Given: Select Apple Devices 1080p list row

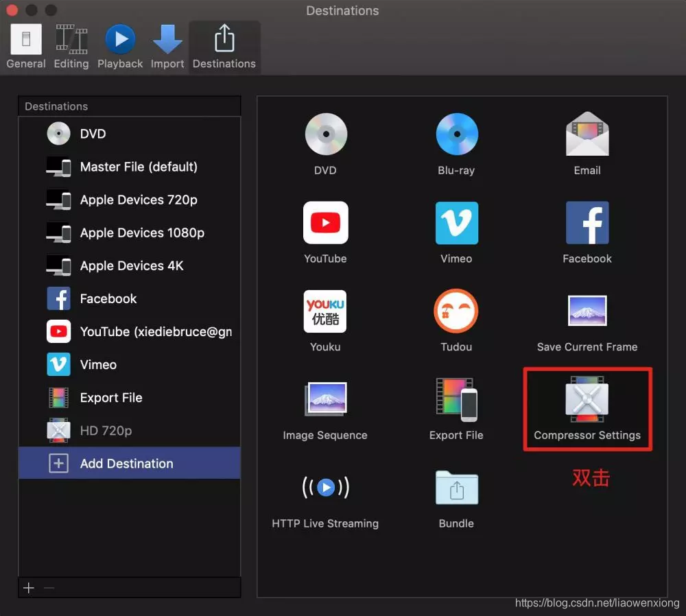Looking at the screenshot, I should [x=130, y=233].
